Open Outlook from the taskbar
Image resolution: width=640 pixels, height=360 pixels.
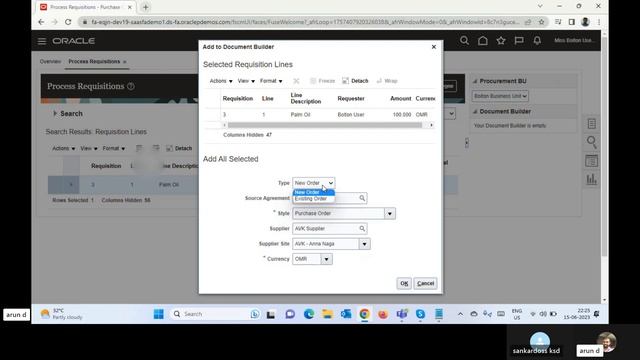[x=346, y=314]
